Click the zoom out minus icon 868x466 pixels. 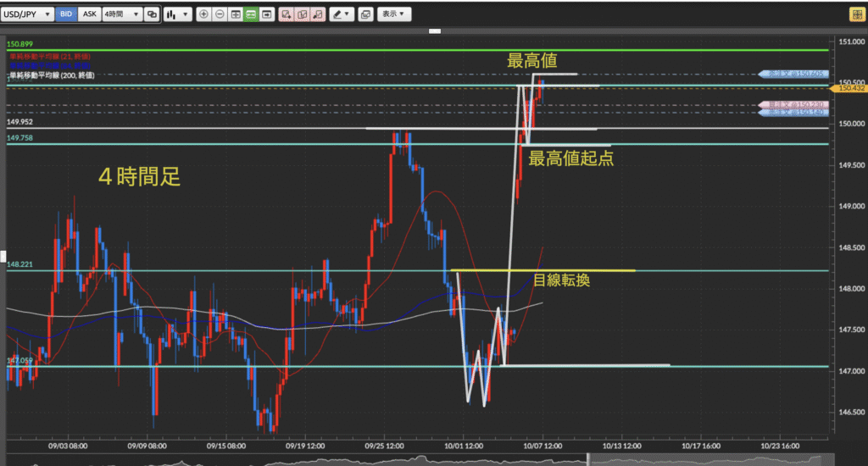click(x=220, y=14)
